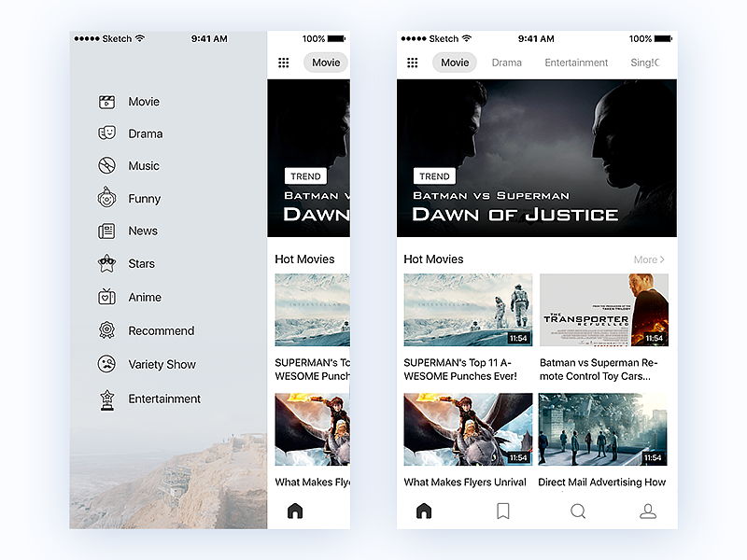Choose Recommend label in side menu
This screenshot has height=560, width=747.
click(x=162, y=330)
